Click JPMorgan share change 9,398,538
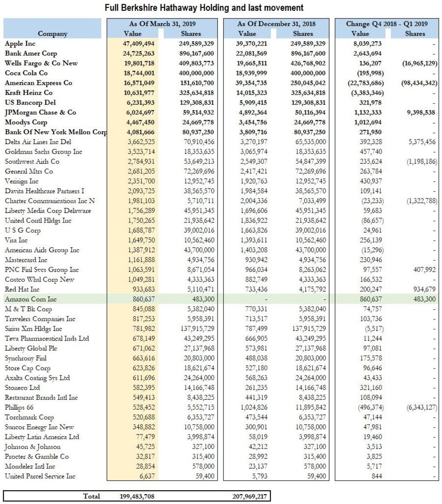Viewport: 442px width, 504px height. click(421, 112)
